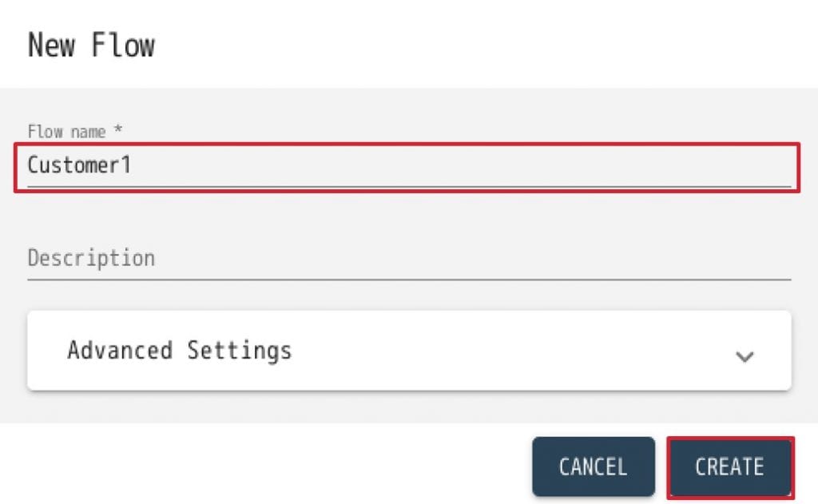Screen dimensions: 818x504
Task: Dismiss the New Flow dialog via Cancel
Action: [593, 466]
